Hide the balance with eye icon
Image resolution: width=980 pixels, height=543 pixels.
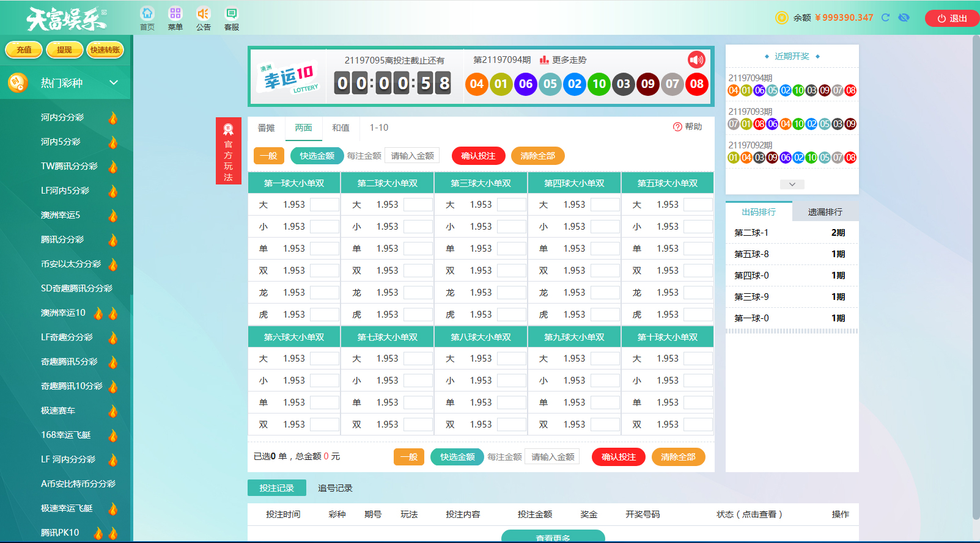904,18
